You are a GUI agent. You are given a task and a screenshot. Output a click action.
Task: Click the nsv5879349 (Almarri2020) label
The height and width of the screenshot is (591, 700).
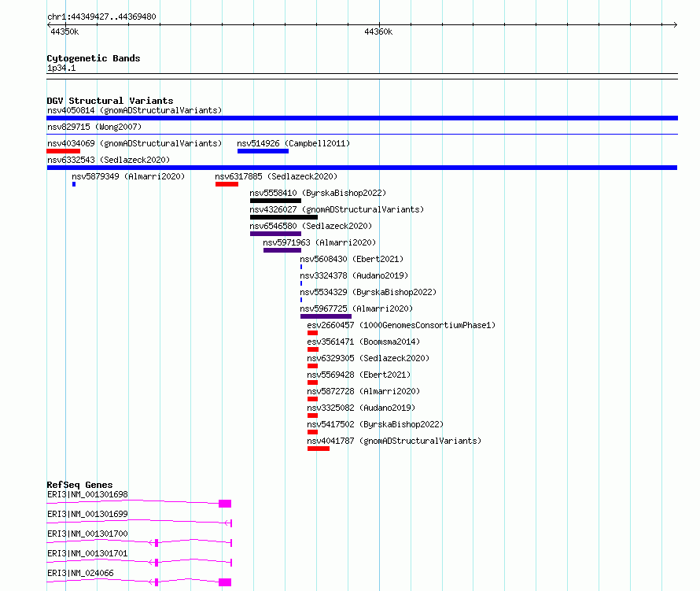pos(128,176)
